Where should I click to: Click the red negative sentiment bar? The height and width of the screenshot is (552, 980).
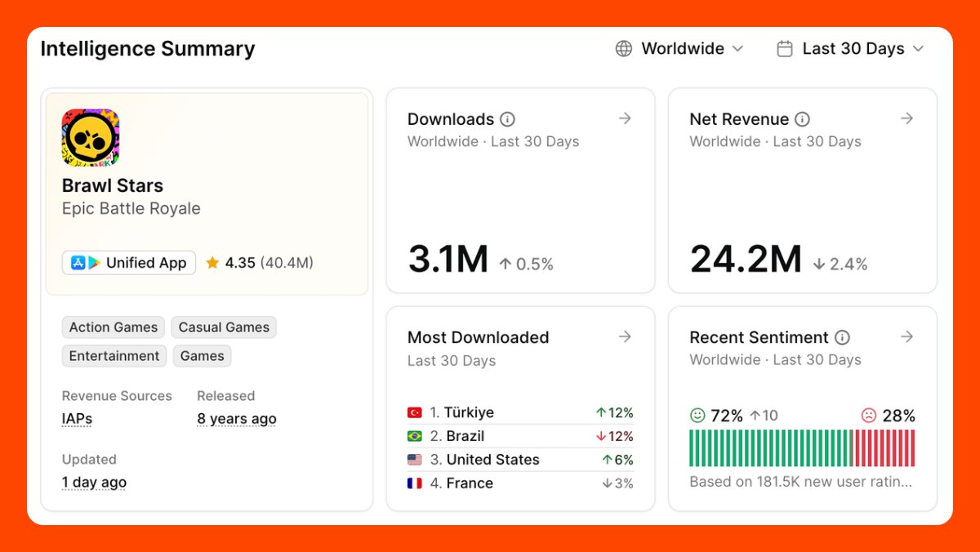[884, 448]
